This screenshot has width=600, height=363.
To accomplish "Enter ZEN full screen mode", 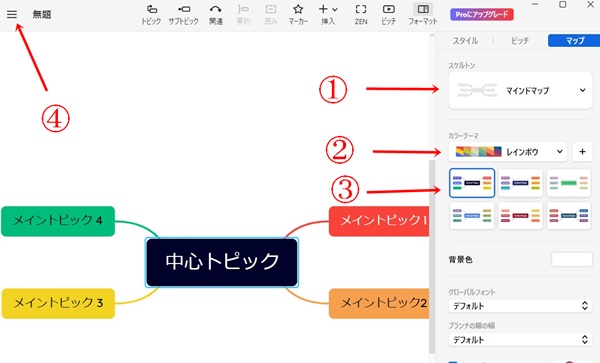I will pos(361,15).
